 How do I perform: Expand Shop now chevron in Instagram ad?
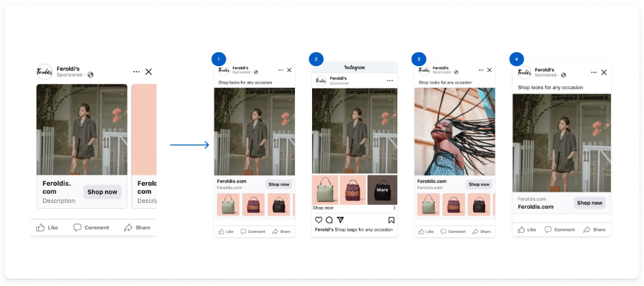pos(395,208)
